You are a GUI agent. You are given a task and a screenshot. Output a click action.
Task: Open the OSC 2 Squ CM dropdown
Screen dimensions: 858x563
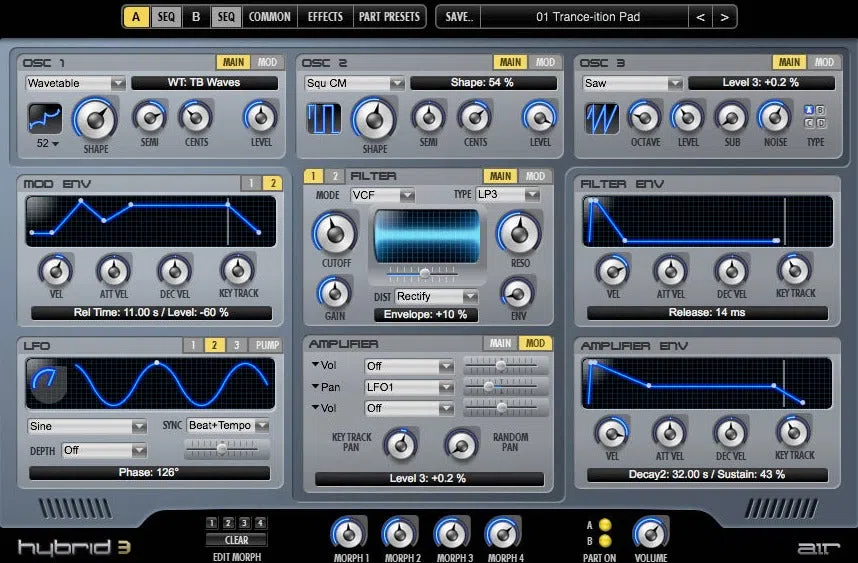(x=354, y=83)
